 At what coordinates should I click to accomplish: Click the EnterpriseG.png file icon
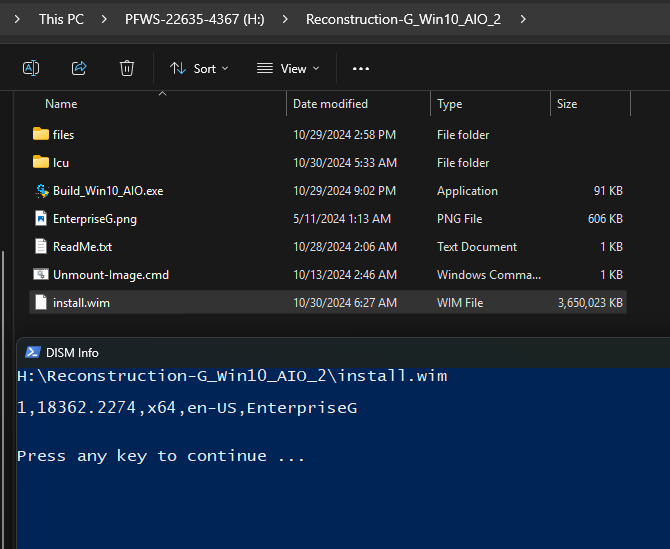[41, 218]
